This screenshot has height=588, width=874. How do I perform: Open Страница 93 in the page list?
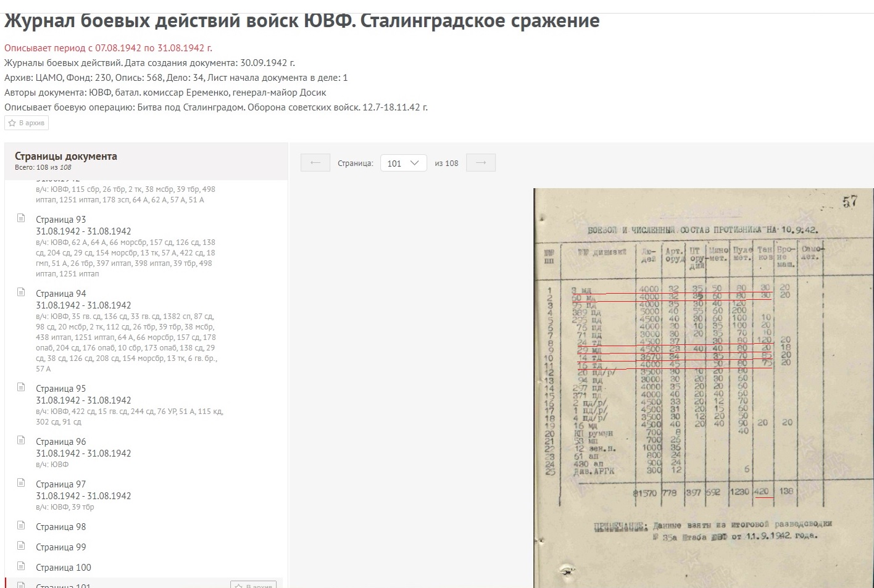[x=61, y=220]
